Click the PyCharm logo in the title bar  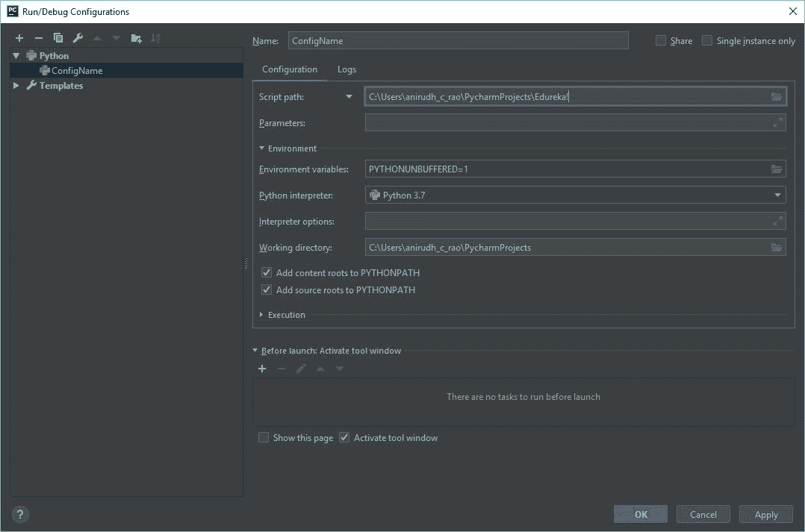[12, 10]
